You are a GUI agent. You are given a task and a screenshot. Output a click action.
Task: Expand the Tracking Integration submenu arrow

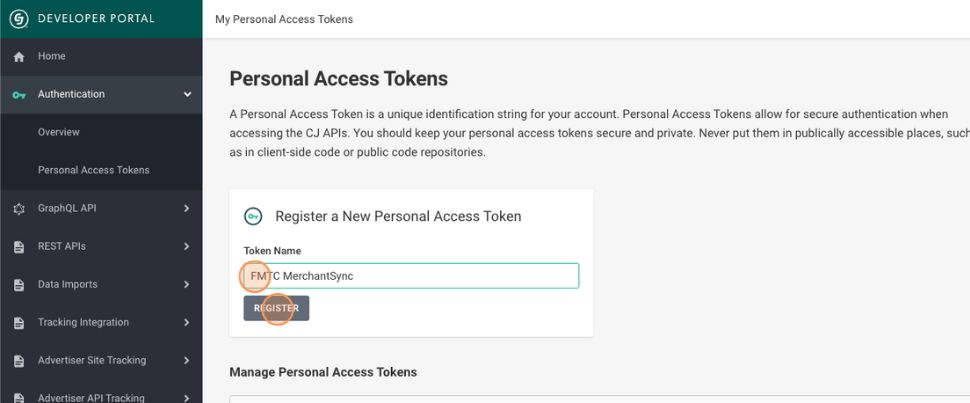[x=187, y=323]
